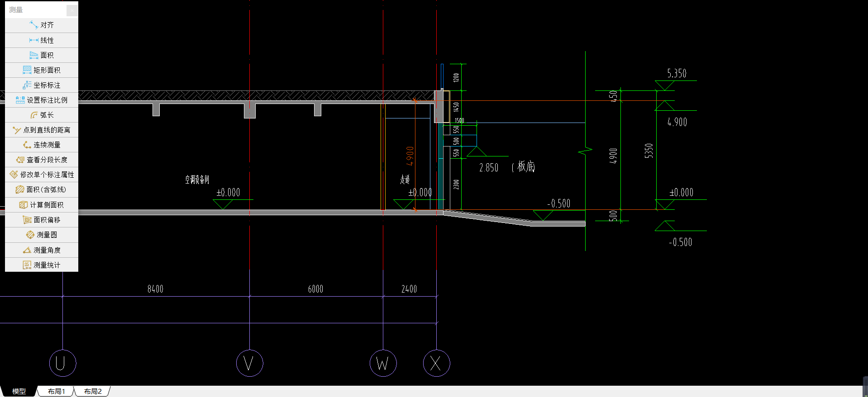868x397 pixels.
Task: Click grid axis bubble U
Action: tap(62, 363)
